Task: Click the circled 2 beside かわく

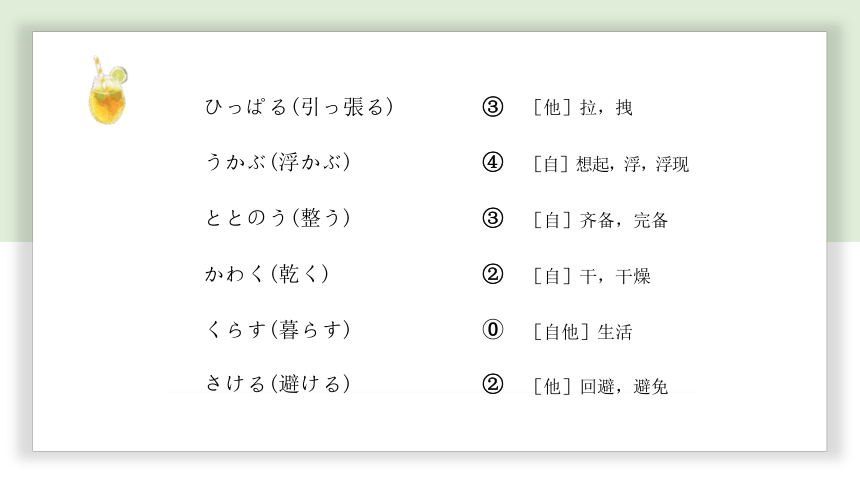Action: point(493,274)
